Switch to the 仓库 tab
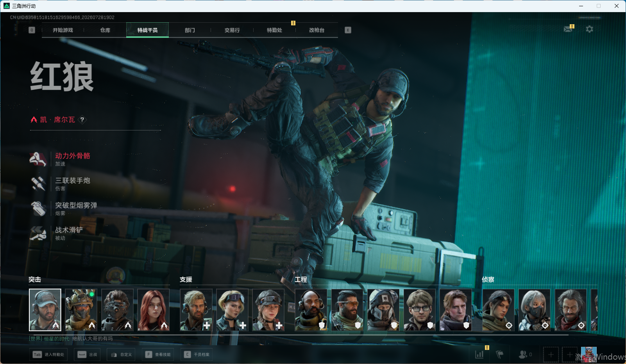The height and width of the screenshot is (364, 626). tap(105, 30)
